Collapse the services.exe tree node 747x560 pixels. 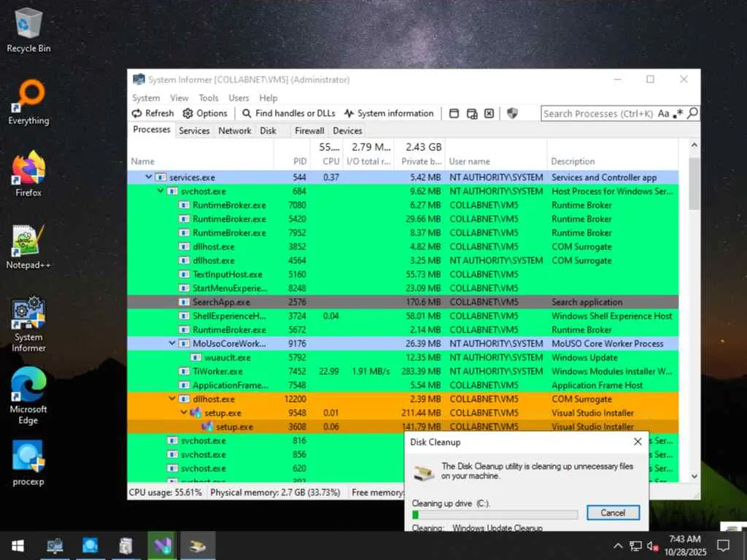click(x=148, y=176)
